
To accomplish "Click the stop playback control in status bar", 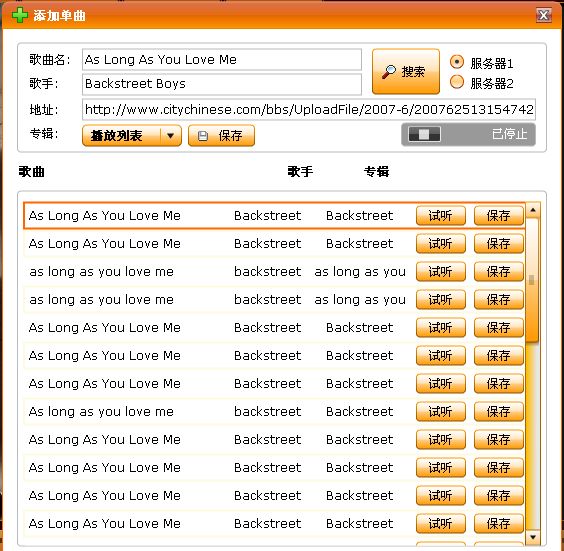I will (424, 135).
